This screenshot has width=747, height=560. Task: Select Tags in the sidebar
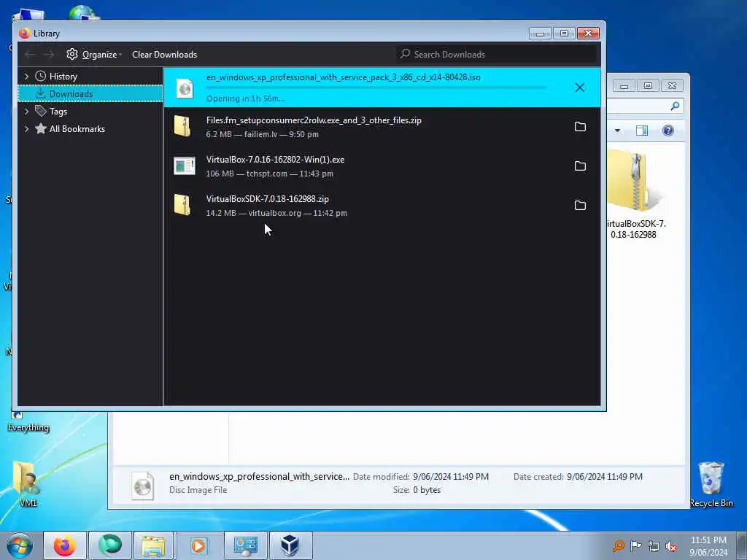point(58,112)
